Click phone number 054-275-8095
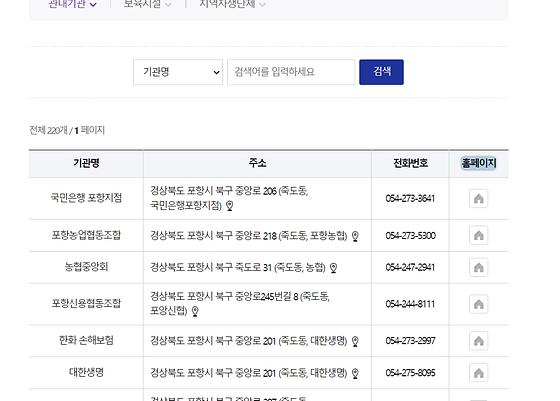This screenshot has height=401, width=560. point(410,373)
